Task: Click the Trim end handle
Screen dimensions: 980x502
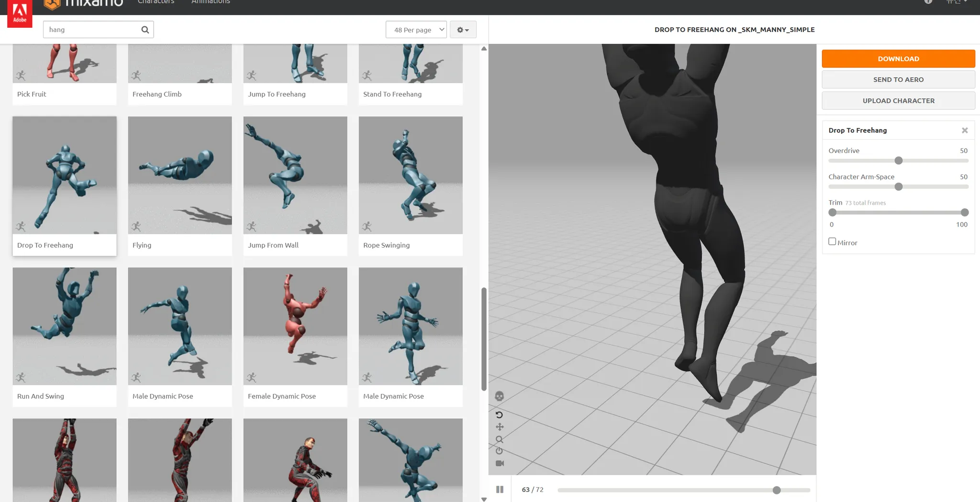Action: pyautogui.click(x=965, y=212)
